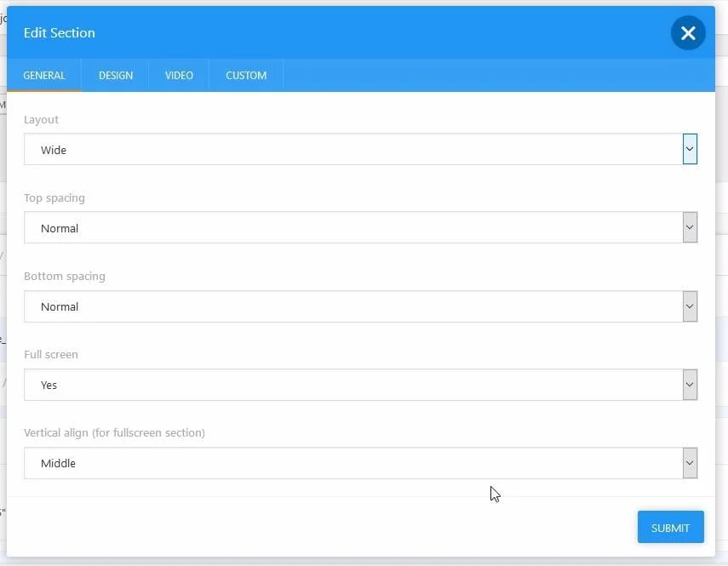Screen dimensions: 728x566
Task: Click the "Top spacing" field label
Action: (54, 198)
